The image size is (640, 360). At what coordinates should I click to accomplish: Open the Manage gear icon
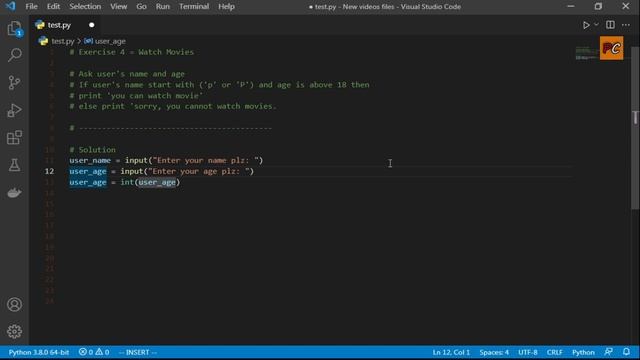[x=14, y=331]
